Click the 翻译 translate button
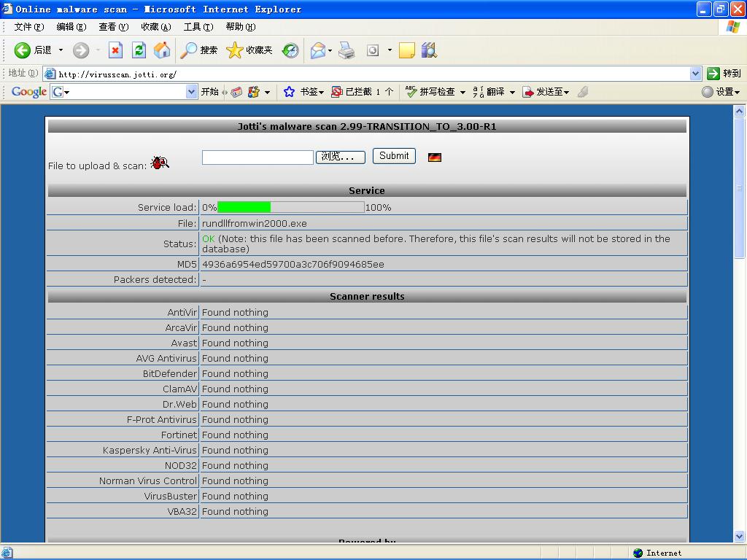 (x=489, y=91)
